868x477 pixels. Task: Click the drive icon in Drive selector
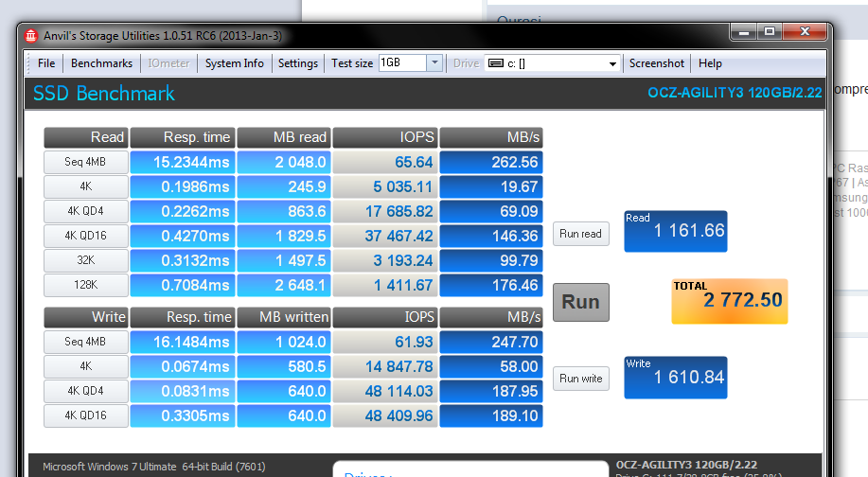(496, 63)
